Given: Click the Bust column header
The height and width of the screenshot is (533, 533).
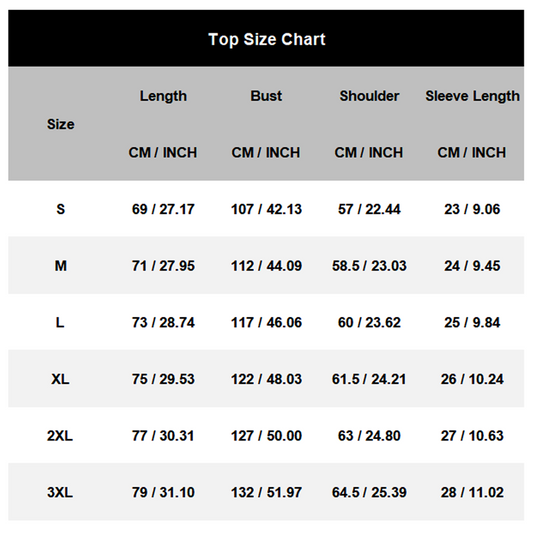Looking at the screenshot, I should 266,96.
